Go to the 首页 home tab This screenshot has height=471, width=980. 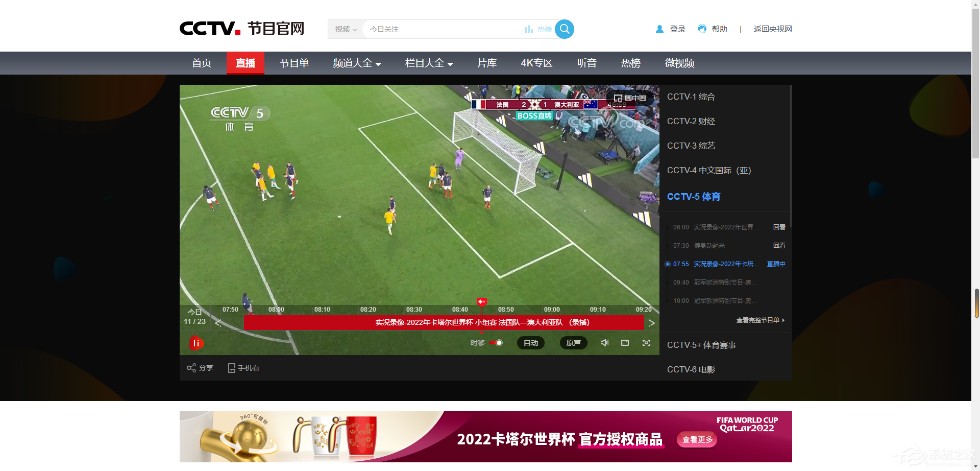click(x=202, y=63)
